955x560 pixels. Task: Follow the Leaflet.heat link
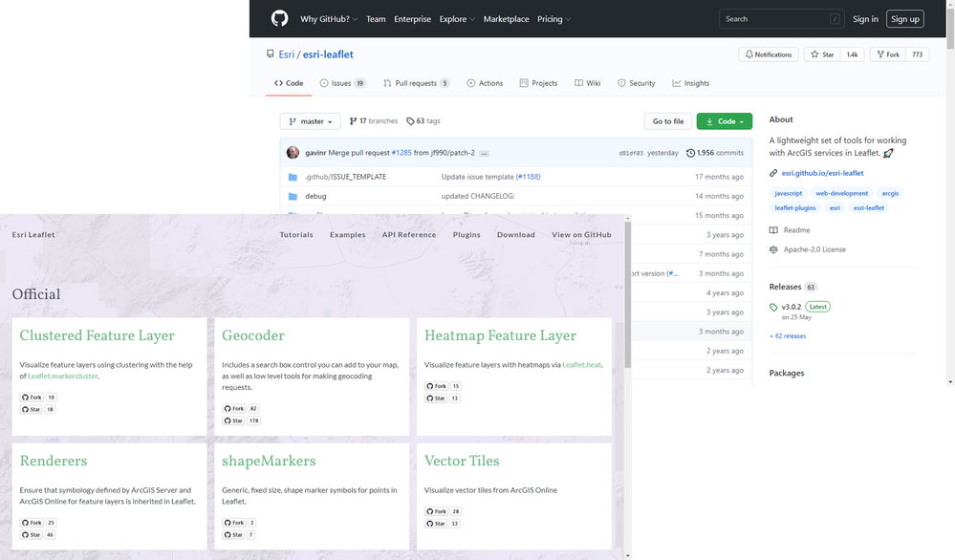click(x=581, y=365)
